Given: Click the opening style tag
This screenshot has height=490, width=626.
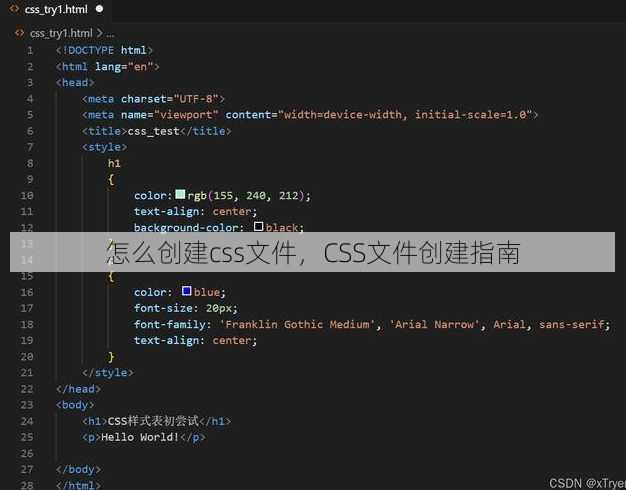Looking at the screenshot, I should tap(105, 147).
